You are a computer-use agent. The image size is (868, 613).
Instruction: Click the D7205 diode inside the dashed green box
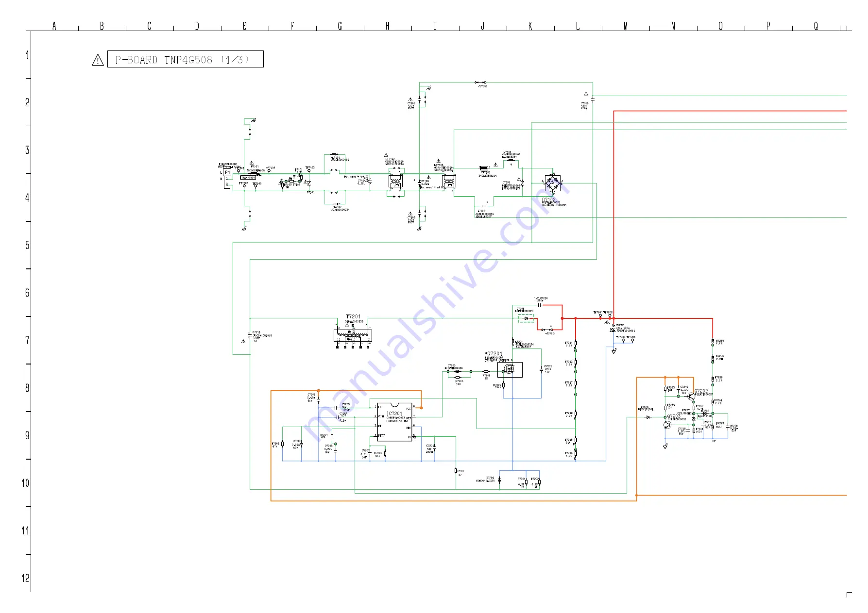tap(526, 318)
